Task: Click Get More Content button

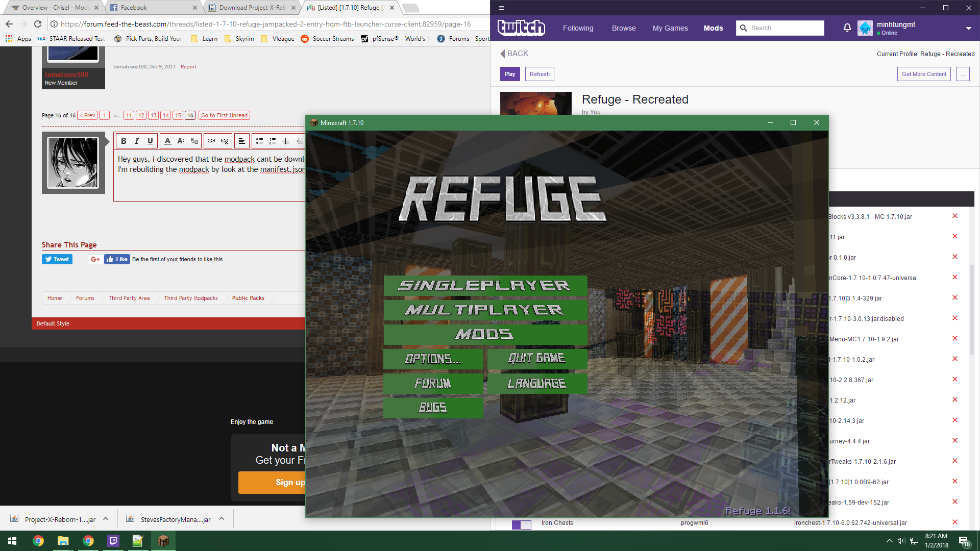Action: coord(924,74)
